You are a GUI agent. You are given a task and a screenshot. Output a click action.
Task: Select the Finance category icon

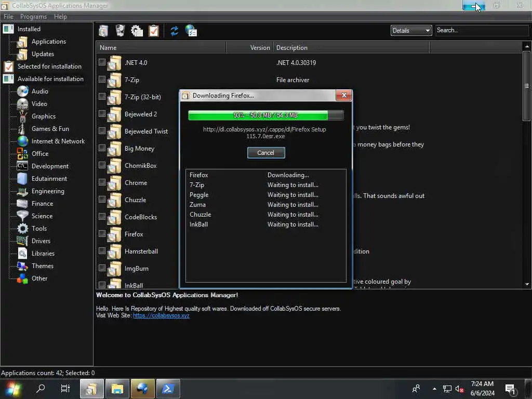coord(22,204)
